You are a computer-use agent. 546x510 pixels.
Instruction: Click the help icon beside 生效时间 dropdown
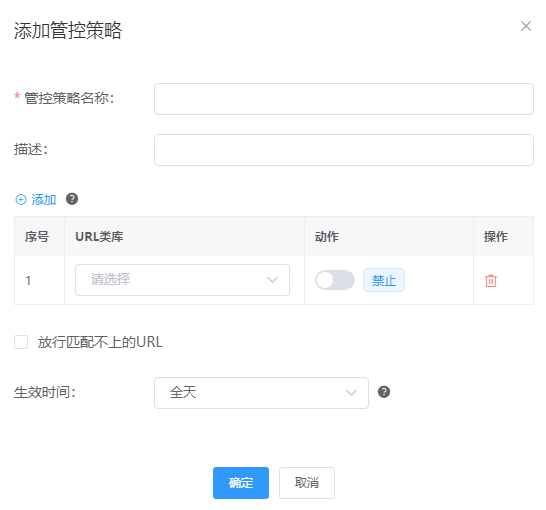[x=384, y=392]
